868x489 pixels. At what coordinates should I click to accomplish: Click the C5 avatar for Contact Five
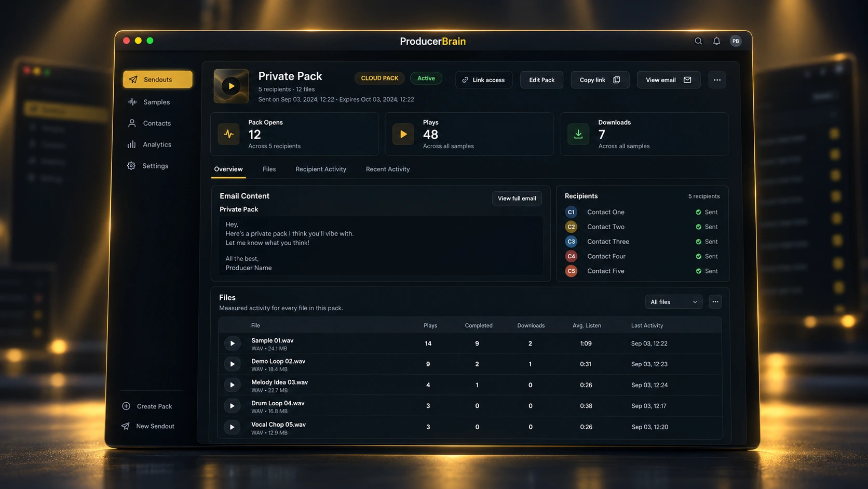click(x=571, y=271)
